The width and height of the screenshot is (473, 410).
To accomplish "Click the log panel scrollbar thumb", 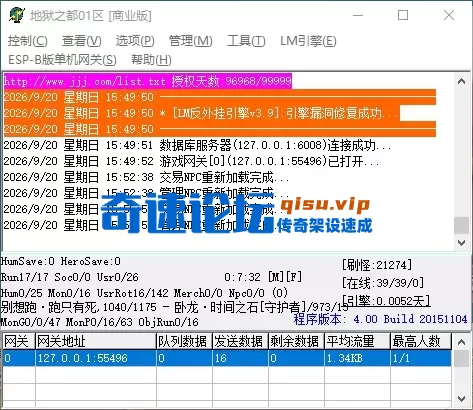I will click(x=462, y=225).
